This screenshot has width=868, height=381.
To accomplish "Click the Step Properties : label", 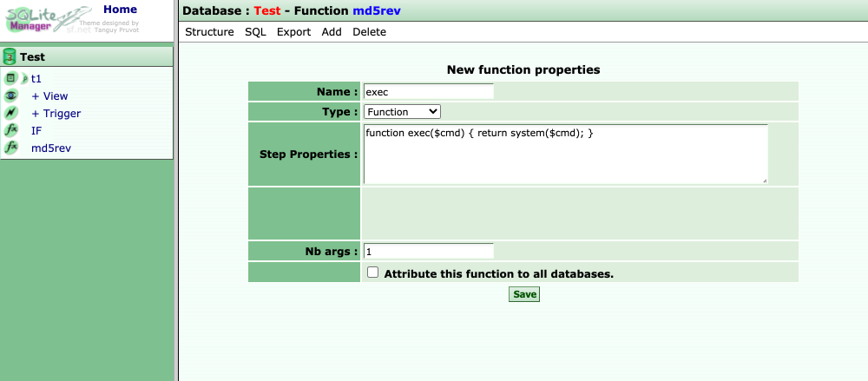I will pos(308,154).
